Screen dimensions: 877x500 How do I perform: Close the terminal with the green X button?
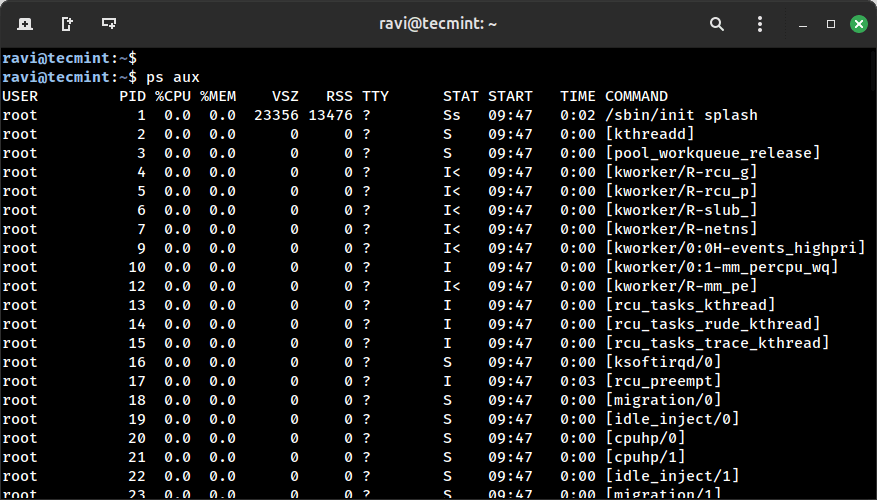pos(857,23)
